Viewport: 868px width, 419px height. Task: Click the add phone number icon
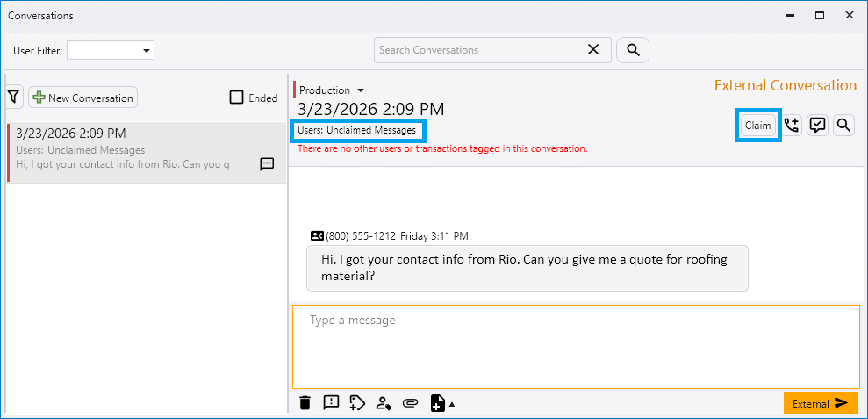(792, 125)
